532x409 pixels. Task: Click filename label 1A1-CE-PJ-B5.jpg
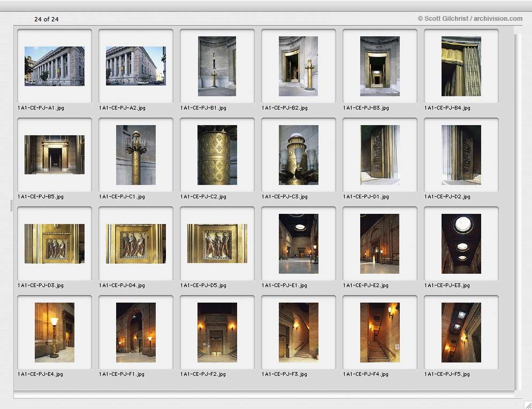[41, 197]
